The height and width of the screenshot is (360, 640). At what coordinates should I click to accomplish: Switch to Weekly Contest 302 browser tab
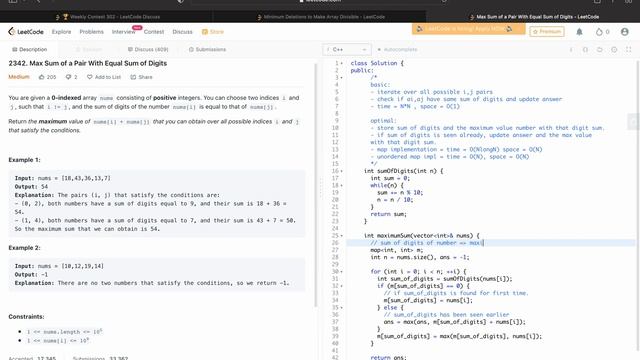coord(107,17)
